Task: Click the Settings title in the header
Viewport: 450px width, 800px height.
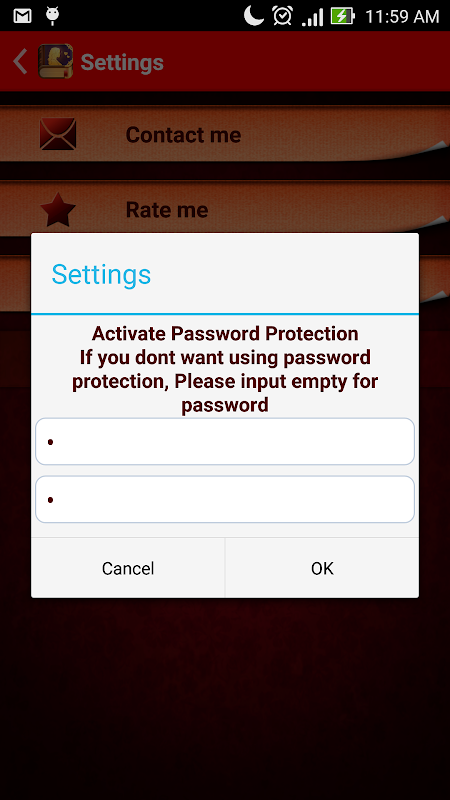Action: pyautogui.click(x=122, y=62)
